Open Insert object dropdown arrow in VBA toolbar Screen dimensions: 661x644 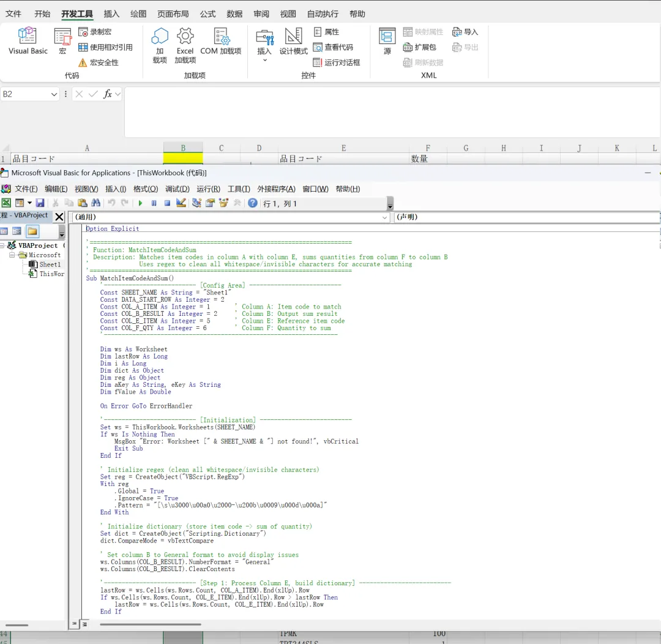click(x=29, y=203)
